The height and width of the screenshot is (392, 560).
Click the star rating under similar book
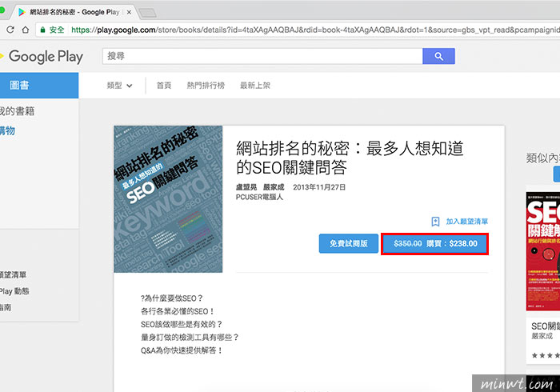pyautogui.click(x=546, y=355)
